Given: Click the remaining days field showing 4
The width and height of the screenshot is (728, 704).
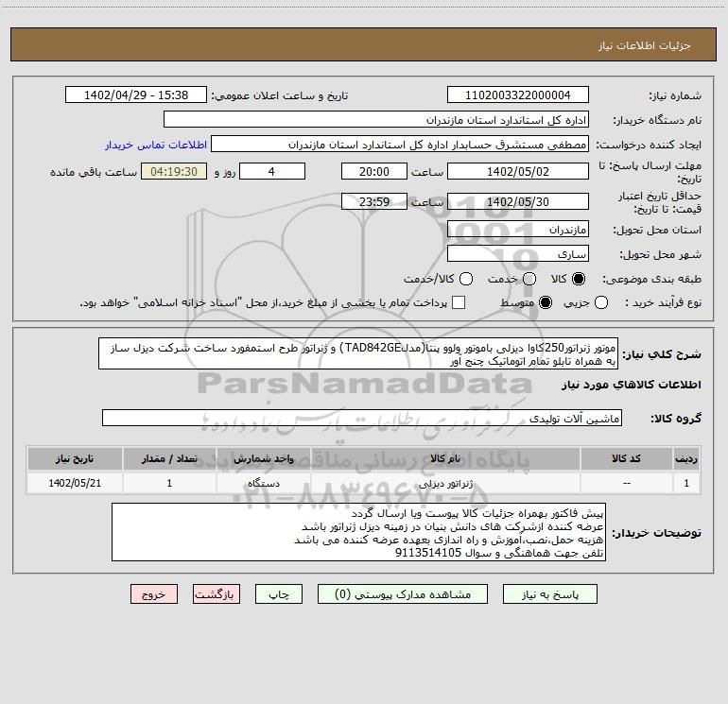Looking at the screenshot, I should [272, 171].
